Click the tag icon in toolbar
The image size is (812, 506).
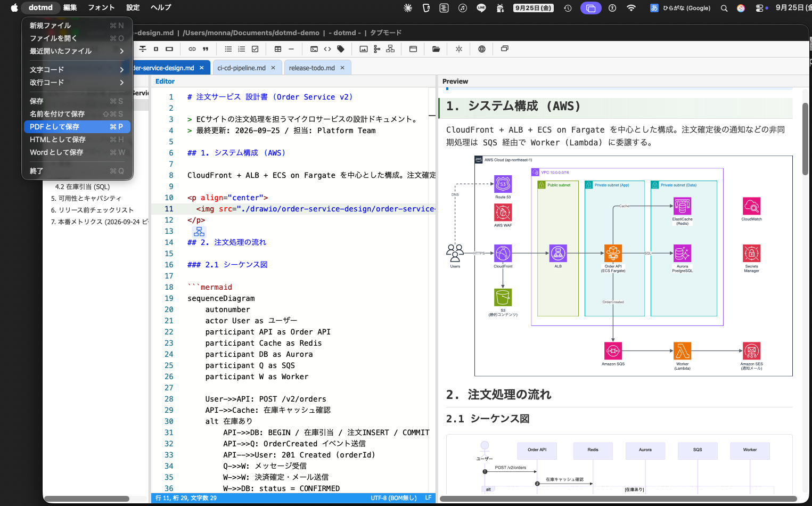click(341, 49)
